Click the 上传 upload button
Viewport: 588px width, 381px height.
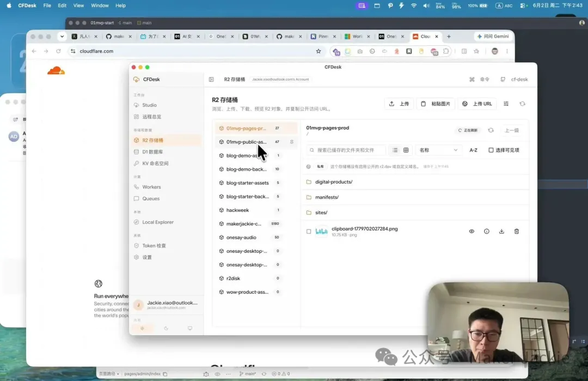(x=400, y=104)
